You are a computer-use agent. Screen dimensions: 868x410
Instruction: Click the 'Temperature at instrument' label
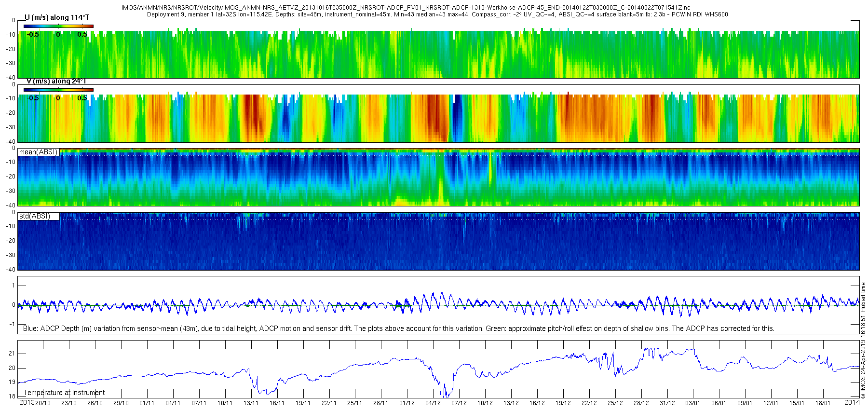[64, 393]
